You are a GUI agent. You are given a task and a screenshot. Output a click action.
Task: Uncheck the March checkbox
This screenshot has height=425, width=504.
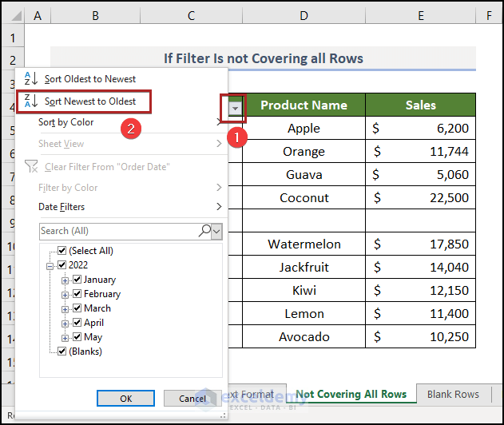[x=77, y=308]
